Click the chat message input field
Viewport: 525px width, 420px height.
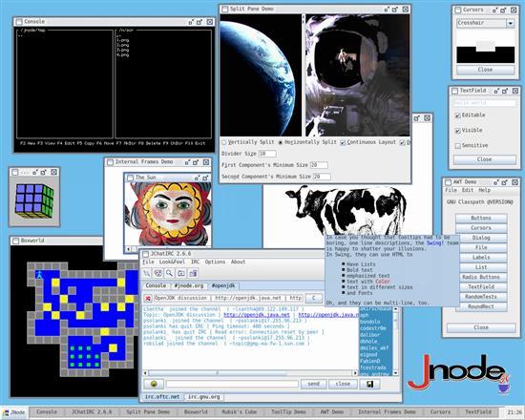(232, 384)
